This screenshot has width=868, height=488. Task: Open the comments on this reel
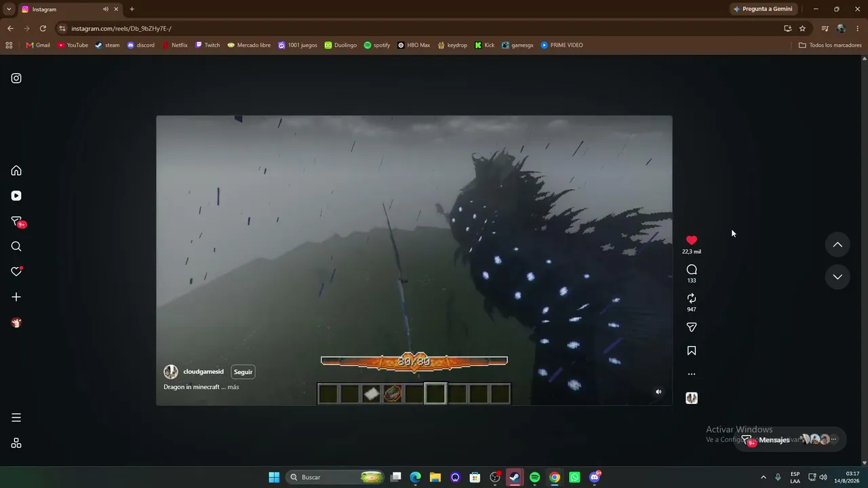(x=692, y=270)
